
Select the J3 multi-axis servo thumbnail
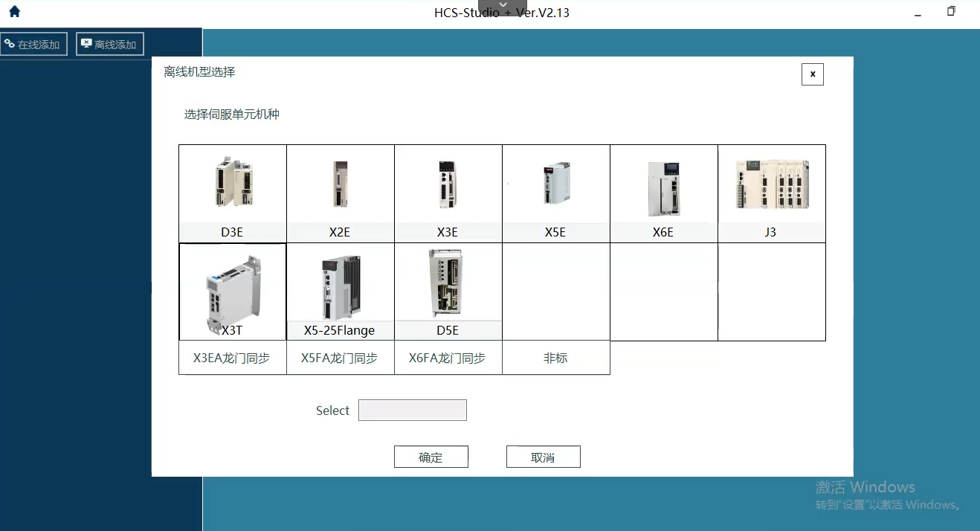click(772, 193)
